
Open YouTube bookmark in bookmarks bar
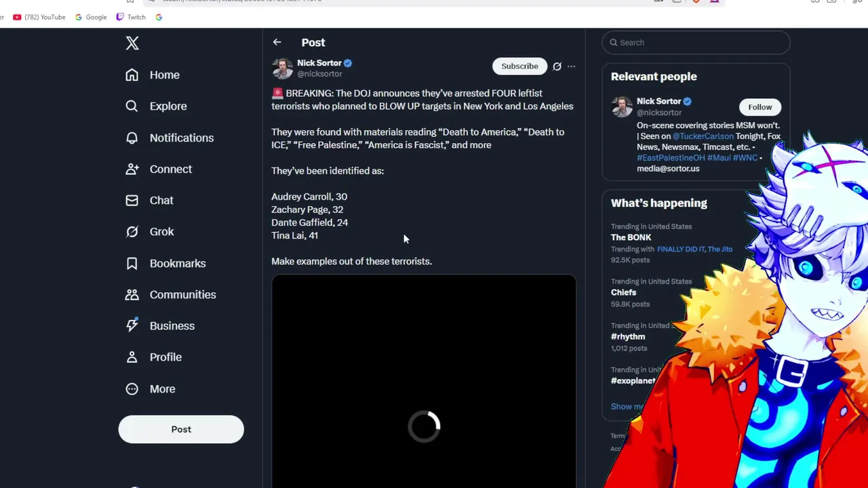click(39, 17)
